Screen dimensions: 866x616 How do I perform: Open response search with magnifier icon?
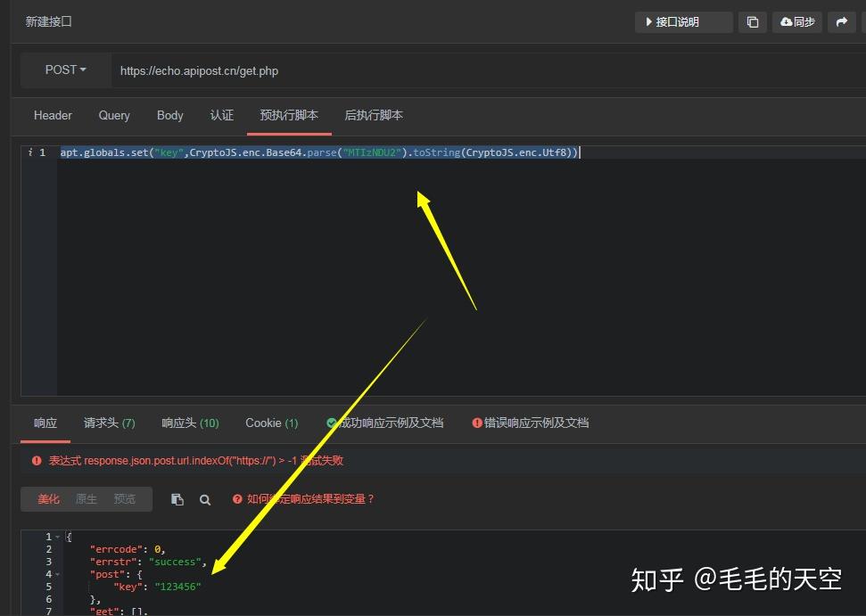coord(205,500)
